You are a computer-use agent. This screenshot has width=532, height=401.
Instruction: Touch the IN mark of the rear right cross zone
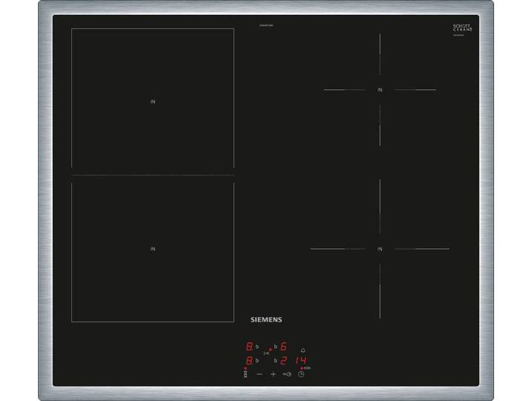(380, 90)
